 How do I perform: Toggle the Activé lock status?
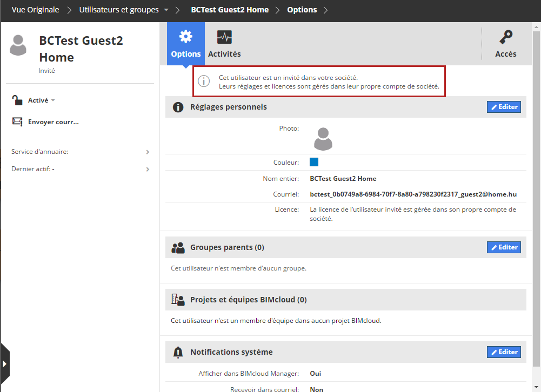point(18,100)
